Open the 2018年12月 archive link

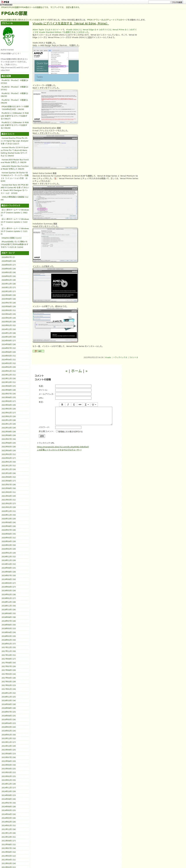(x=9, y=602)
